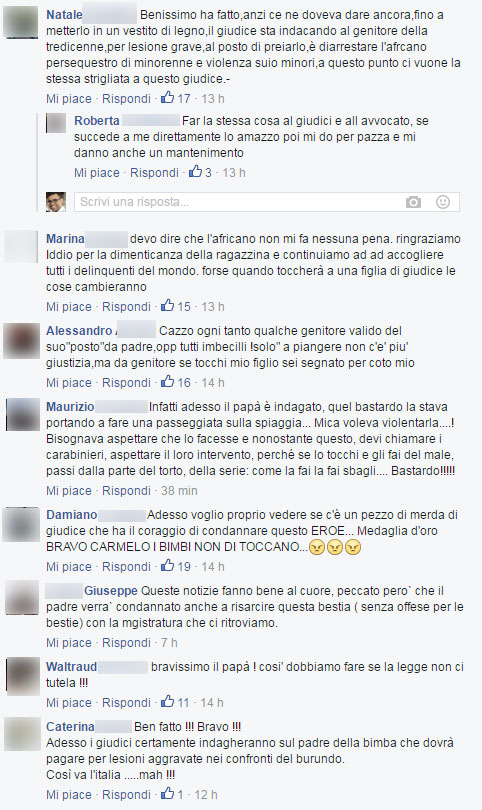The height and width of the screenshot is (810, 482).
Task: Click thumbs-up icon on Waltraud's comment
Action: (x=167, y=702)
